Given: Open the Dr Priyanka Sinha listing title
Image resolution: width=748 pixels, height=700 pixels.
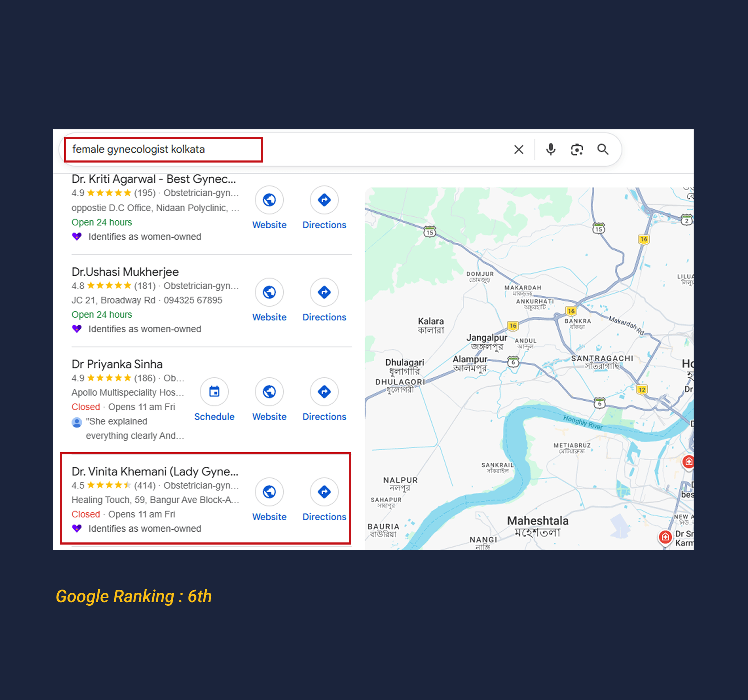Looking at the screenshot, I should (117, 364).
